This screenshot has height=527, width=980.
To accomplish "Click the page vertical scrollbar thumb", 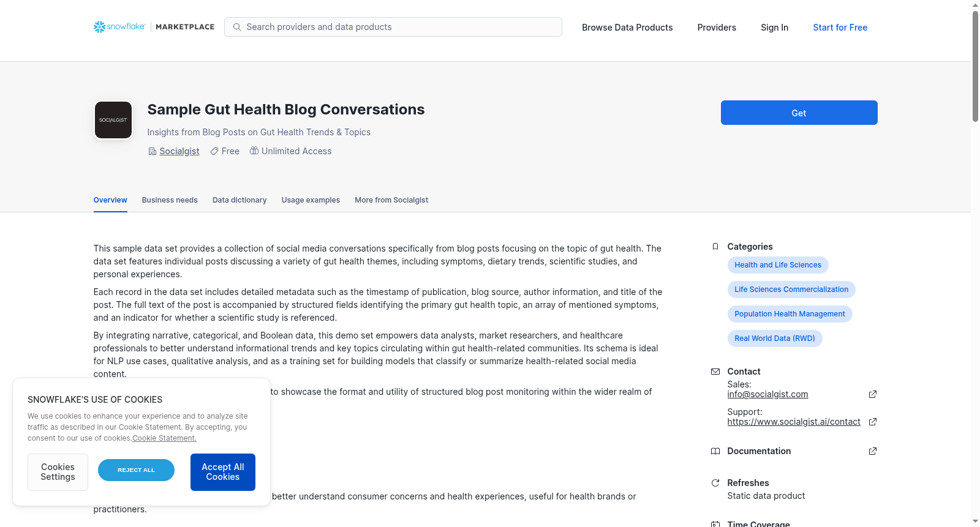I will pos(975,66).
